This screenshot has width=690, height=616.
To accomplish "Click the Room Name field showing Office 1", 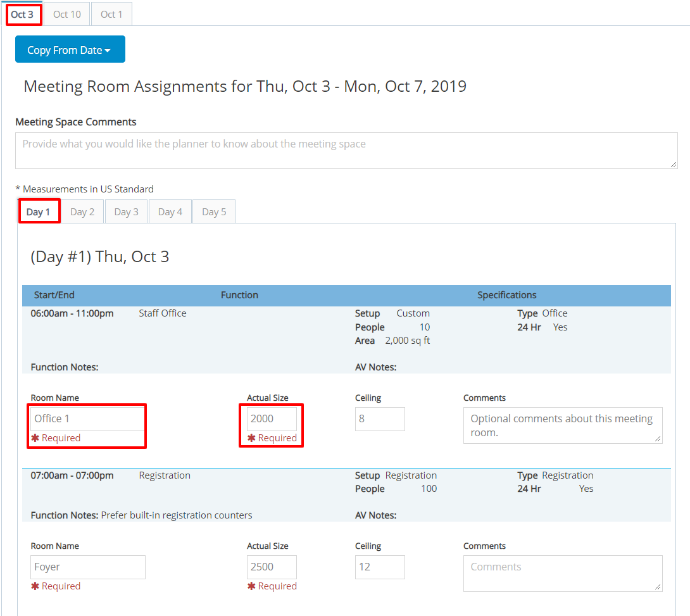I will (87, 418).
